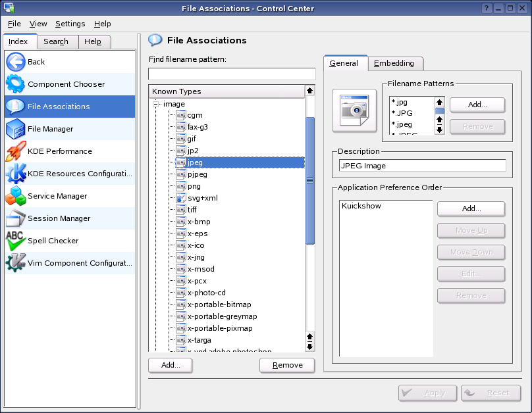The width and height of the screenshot is (532, 413).
Task: Open Session Manager icon
Action: [16, 218]
